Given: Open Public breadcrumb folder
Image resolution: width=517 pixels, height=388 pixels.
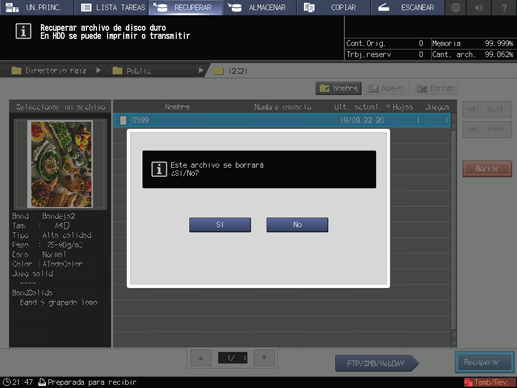Looking at the screenshot, I should 132,71.
